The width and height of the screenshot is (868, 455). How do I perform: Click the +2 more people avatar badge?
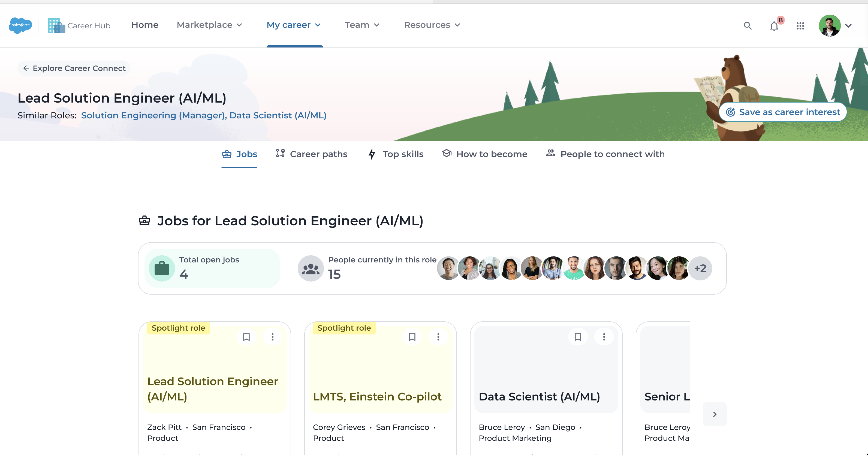700,268
